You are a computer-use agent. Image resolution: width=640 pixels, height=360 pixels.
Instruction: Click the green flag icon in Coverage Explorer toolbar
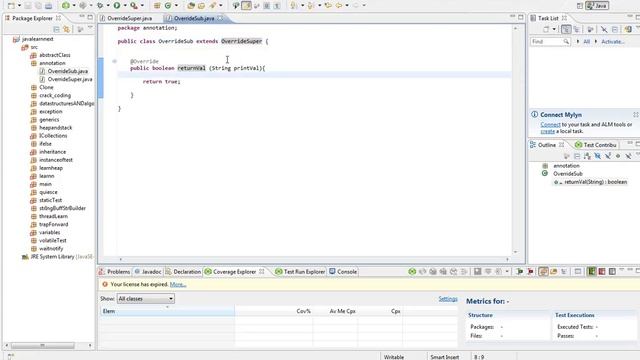[520, 272]
